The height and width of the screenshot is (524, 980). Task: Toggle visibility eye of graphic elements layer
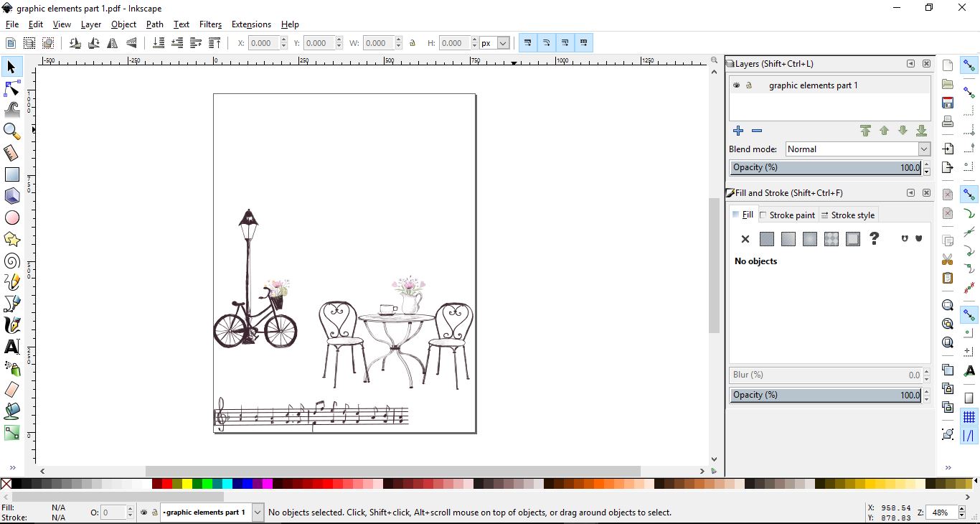point(736,85)
